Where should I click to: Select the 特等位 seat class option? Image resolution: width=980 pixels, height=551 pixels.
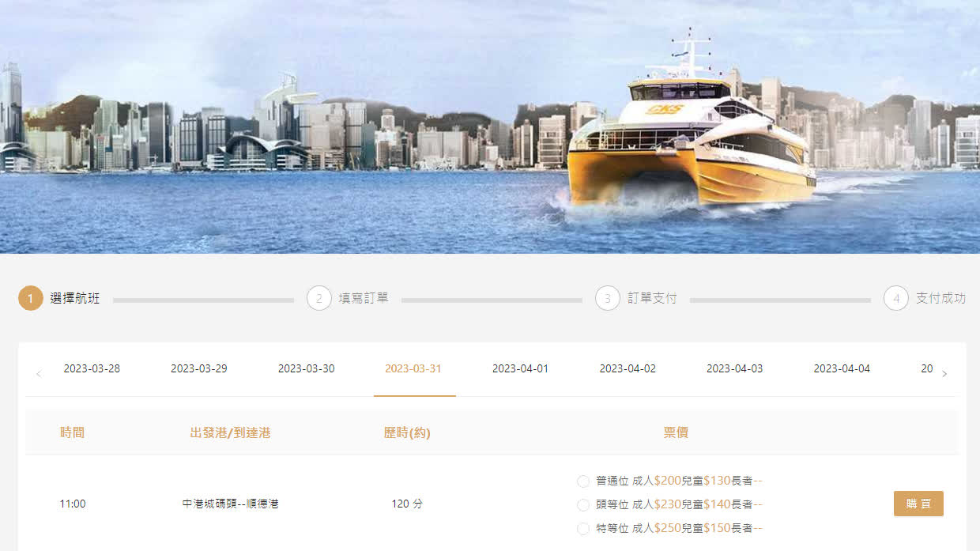(583, 529)
